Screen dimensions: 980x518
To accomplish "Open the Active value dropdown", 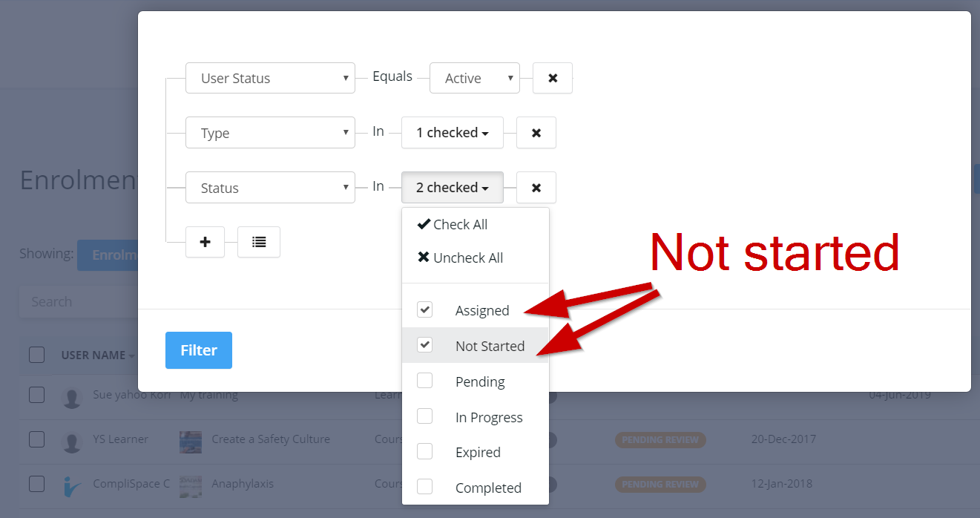I will coord(474,77).
